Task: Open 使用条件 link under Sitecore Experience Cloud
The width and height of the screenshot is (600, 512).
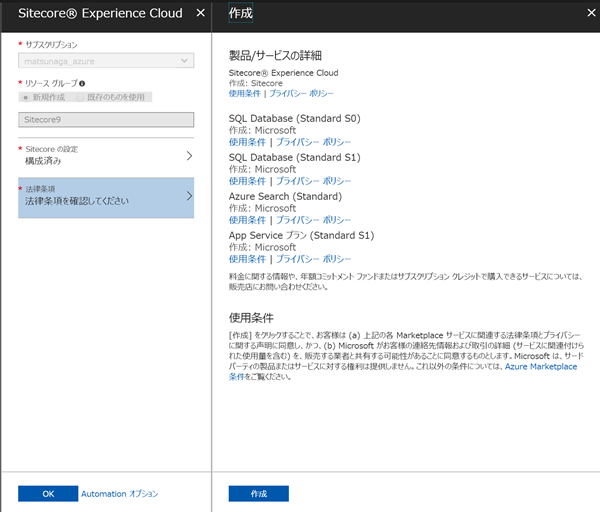Action: pyautogui.click(x=245, y=93)
